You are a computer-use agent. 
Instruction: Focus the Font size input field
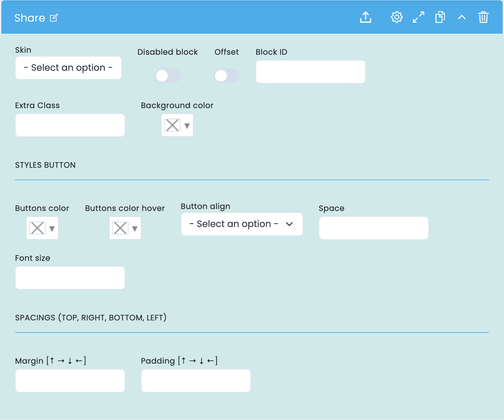(70, 278)
